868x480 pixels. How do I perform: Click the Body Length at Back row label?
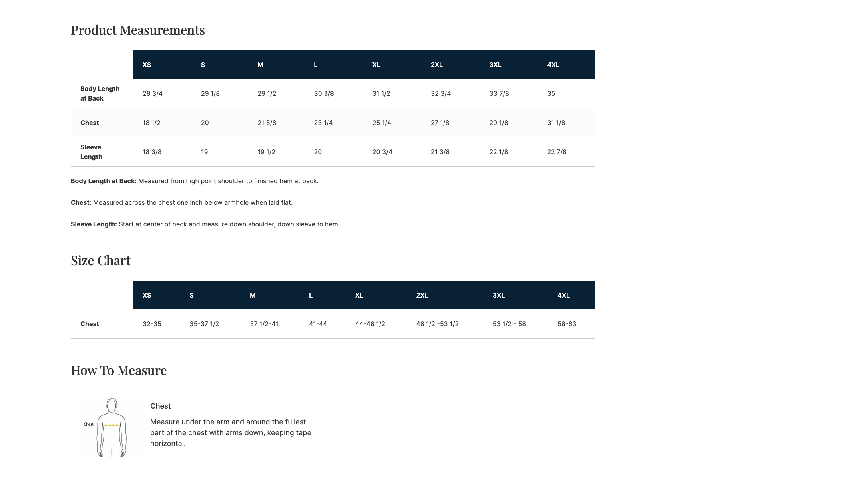pos(100,93)
